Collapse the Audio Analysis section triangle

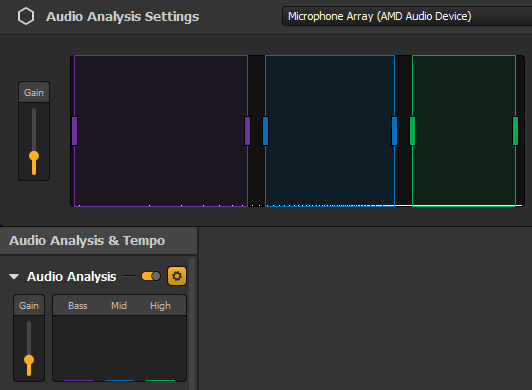pyautogui.click(x=14, y=277)
